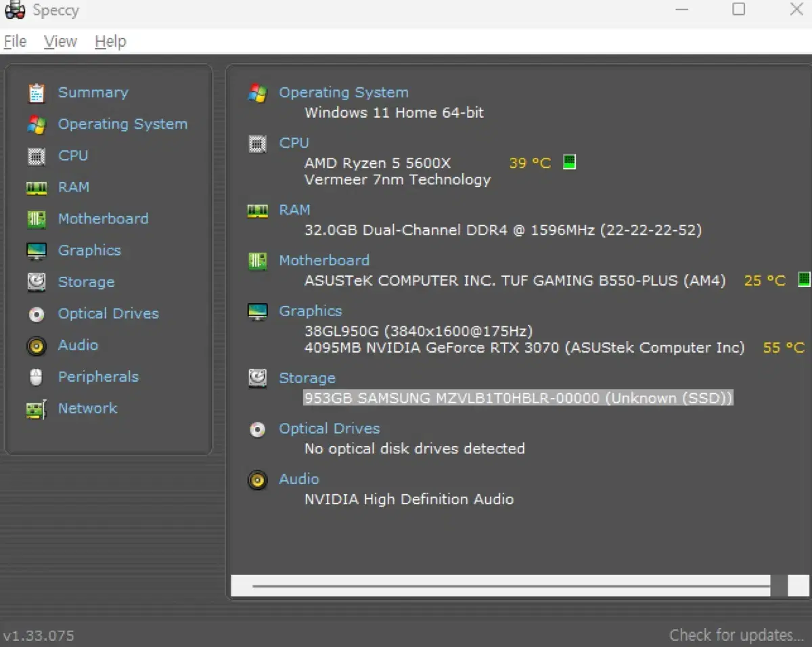Select Network in the sidebar list
The image size is (812, 647).
pos(87,408)
